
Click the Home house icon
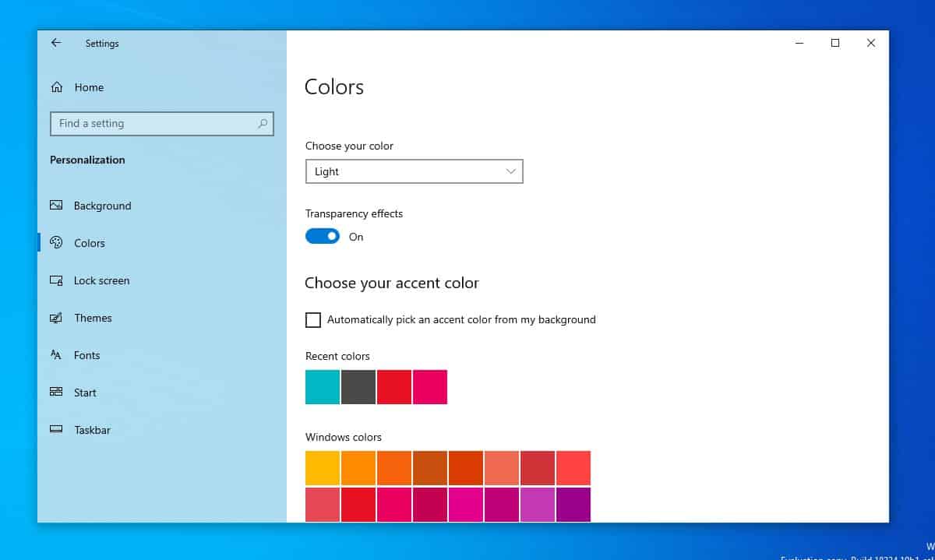[57, 87]
